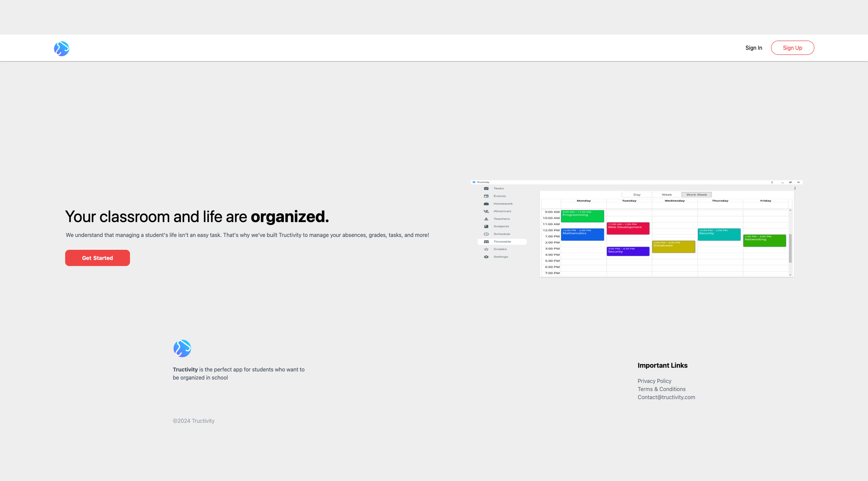The height and width of the screenshot is (481, 868).
Task: Open the Events calendar icon
Action: [x=486, y=196]
